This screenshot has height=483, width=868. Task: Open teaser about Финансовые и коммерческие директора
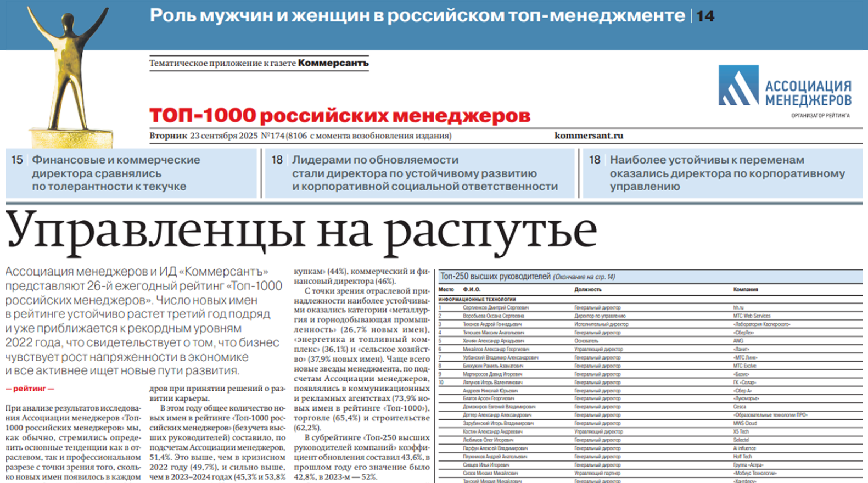click(x=115, y=173)
